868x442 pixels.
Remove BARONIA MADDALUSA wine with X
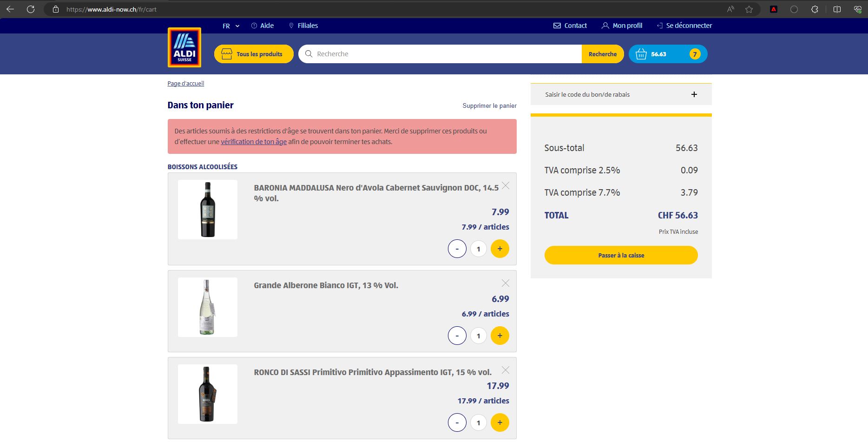pyautogui.click(x=506, y=185)
